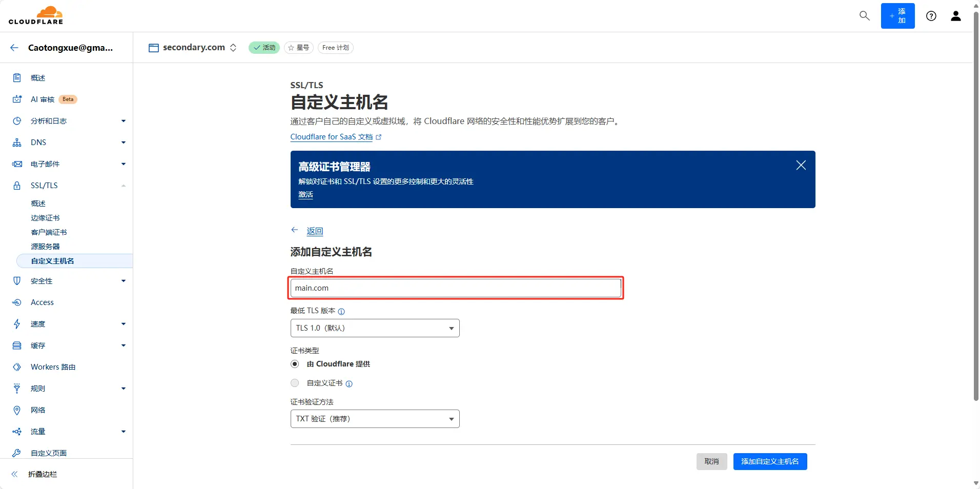This screenshot has height=489, width=980.
Task: Click the external link icon after SaaS 文档
Action: click(x=379, y=137)
